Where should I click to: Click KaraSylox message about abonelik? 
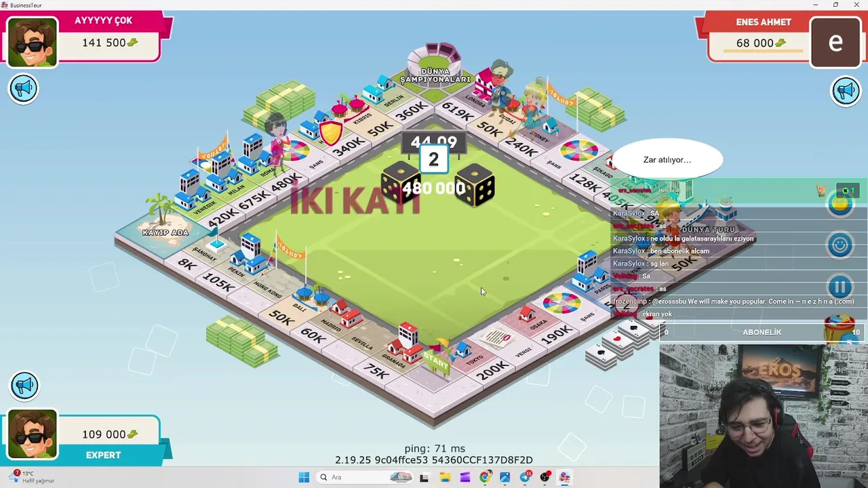click(x=661, y=251)
